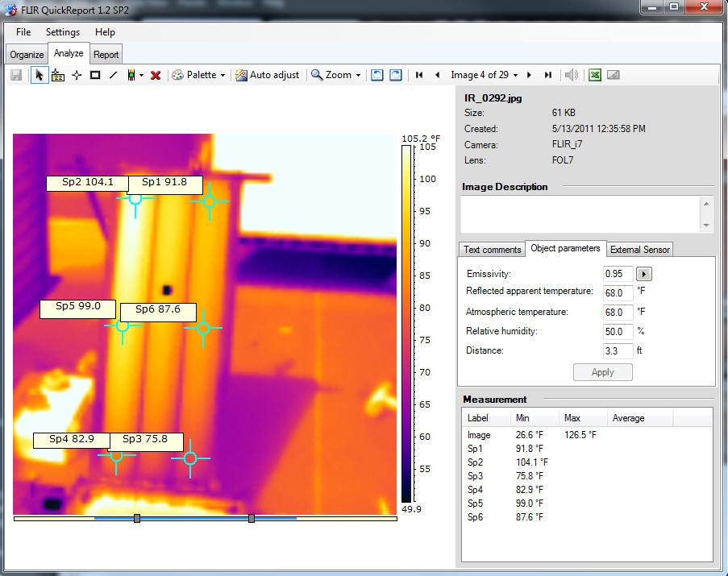Click the Relative humidity field
Image resolution: width=728 pixels, height=576 pixels.
(618, 332)
